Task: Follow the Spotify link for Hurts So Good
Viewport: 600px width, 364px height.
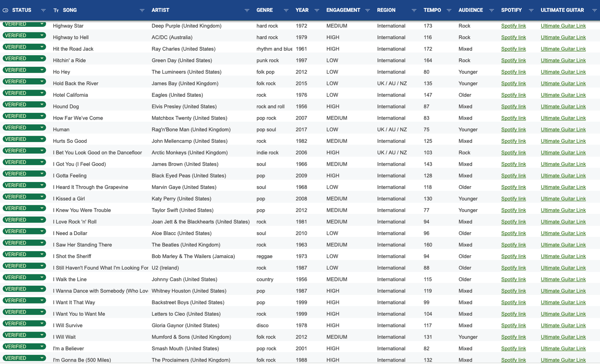Action: (514, 141)
